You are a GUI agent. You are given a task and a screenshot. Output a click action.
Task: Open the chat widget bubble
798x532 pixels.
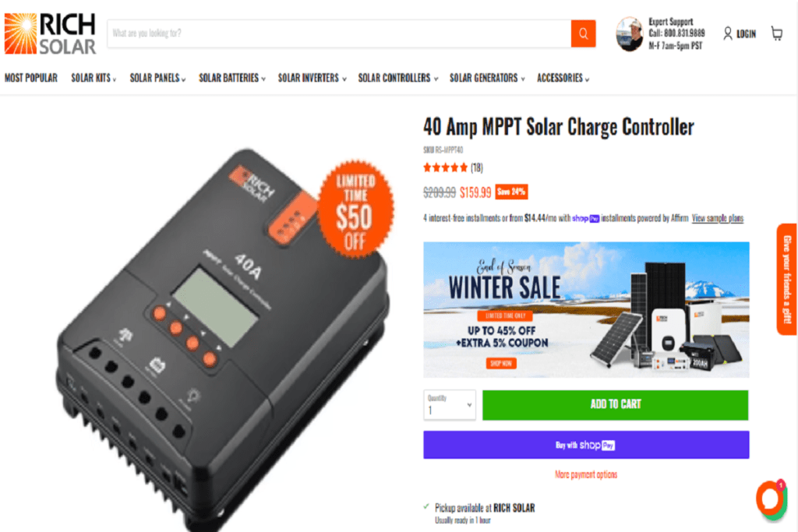772,500
